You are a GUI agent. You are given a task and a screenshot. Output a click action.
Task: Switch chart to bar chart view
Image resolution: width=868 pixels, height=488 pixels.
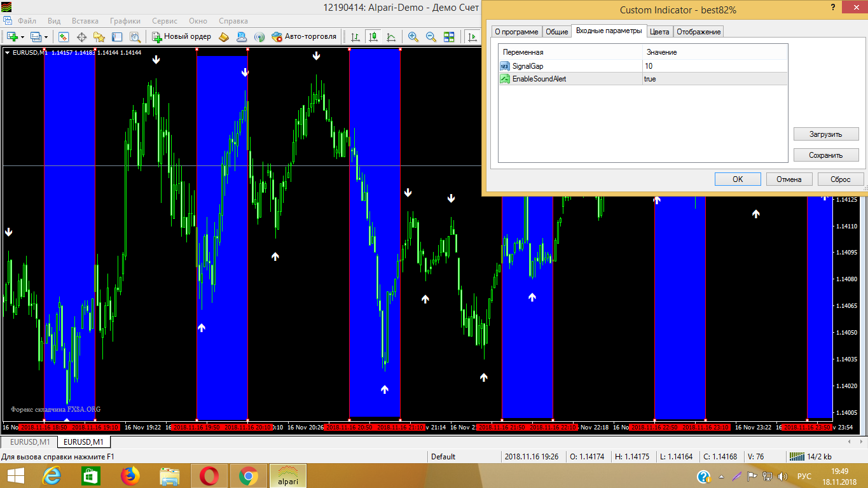click(355, 37)
